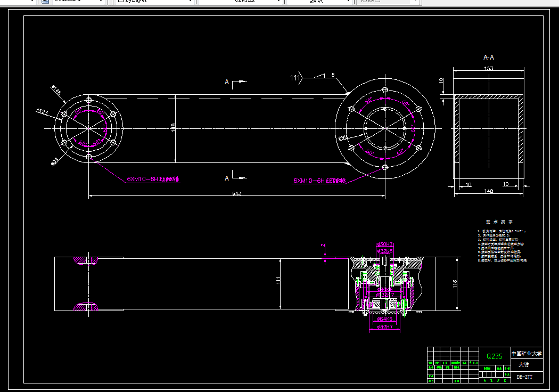559x392 pixels.
Task: Pick the top bolt hole of right flange
Action: pos(385,89)
